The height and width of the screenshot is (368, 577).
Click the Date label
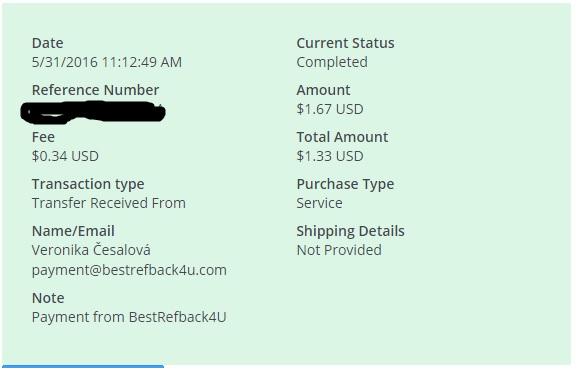[47, 43]
